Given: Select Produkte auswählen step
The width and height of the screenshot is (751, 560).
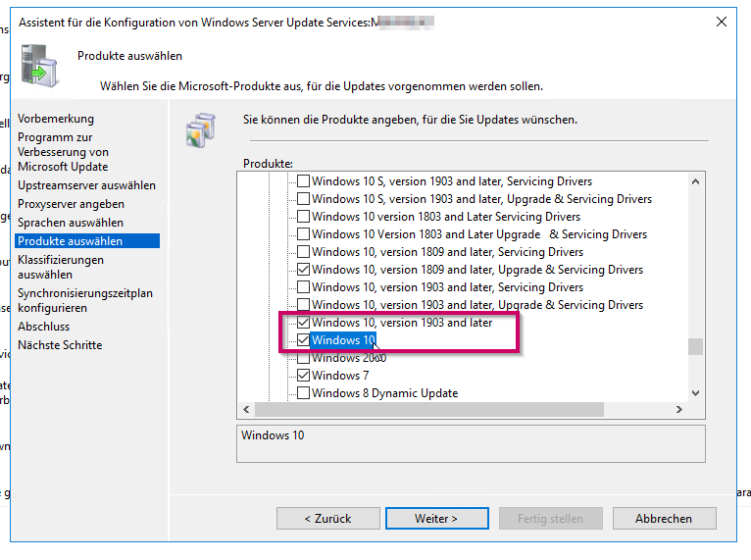Looking at the screenshot, I should pos(87,241).
